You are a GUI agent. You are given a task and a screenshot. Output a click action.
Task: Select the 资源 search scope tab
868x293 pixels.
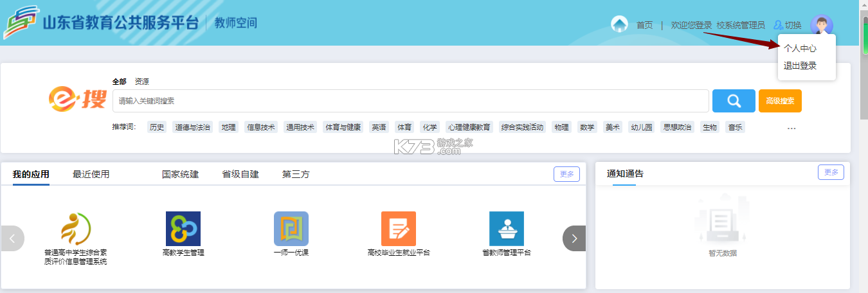(141, 82)
